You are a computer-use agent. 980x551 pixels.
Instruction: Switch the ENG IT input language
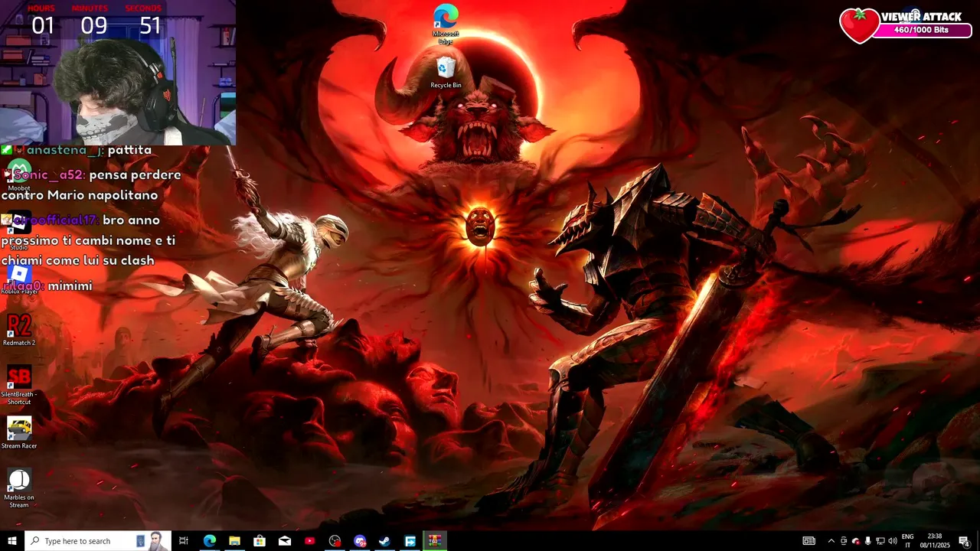coord(908,541)
